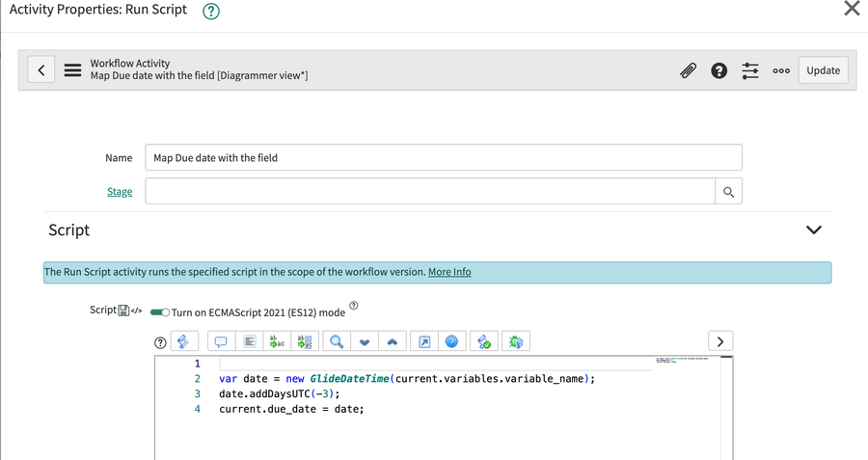
Task: Search in script with the magnifier toolbar icon
Action: point(337,341)
